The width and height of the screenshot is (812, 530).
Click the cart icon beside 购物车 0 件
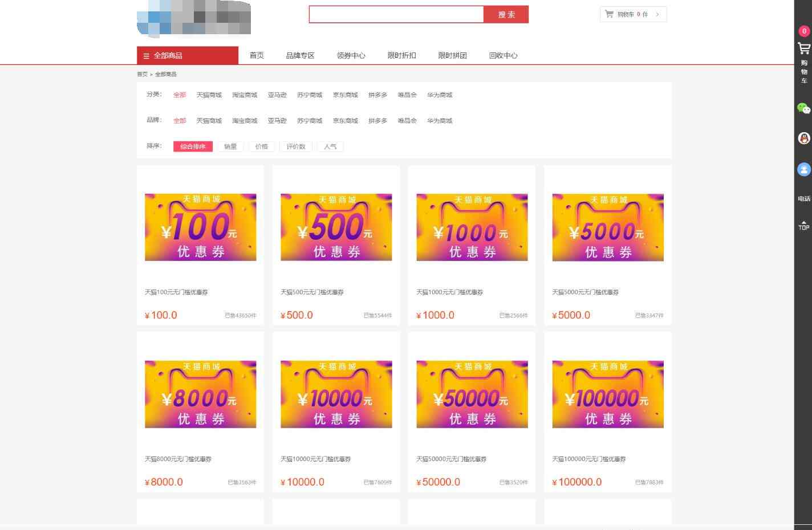coord(609,14)
